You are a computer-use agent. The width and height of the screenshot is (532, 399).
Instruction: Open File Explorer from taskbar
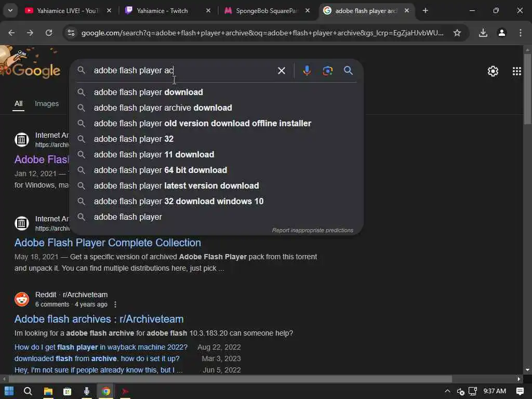click(48, 391)
